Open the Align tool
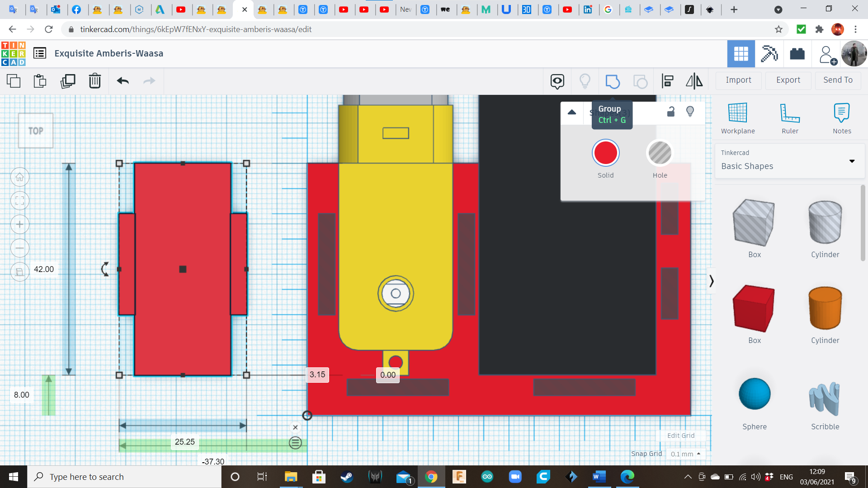Image resolution: width=868 pixels, height=488 pixels. tap(668, 81)
